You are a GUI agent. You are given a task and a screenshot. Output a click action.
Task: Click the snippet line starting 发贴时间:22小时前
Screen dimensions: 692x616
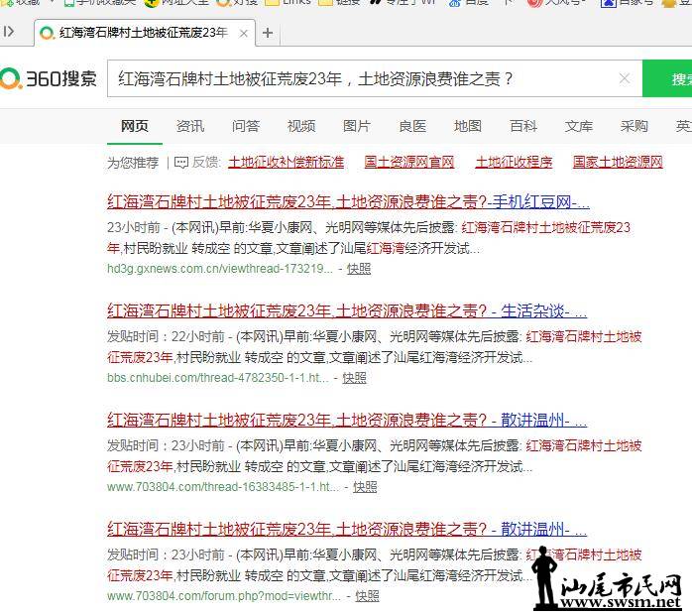pos(374,337)
